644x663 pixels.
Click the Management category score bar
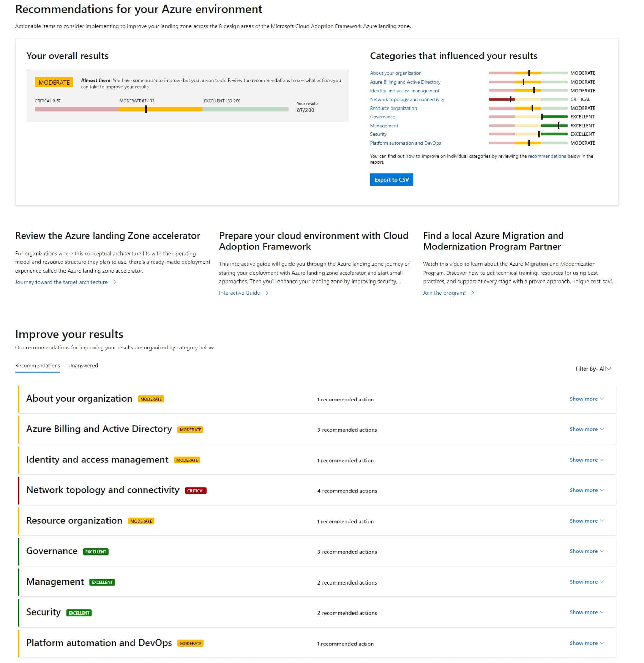pos(528,126)
